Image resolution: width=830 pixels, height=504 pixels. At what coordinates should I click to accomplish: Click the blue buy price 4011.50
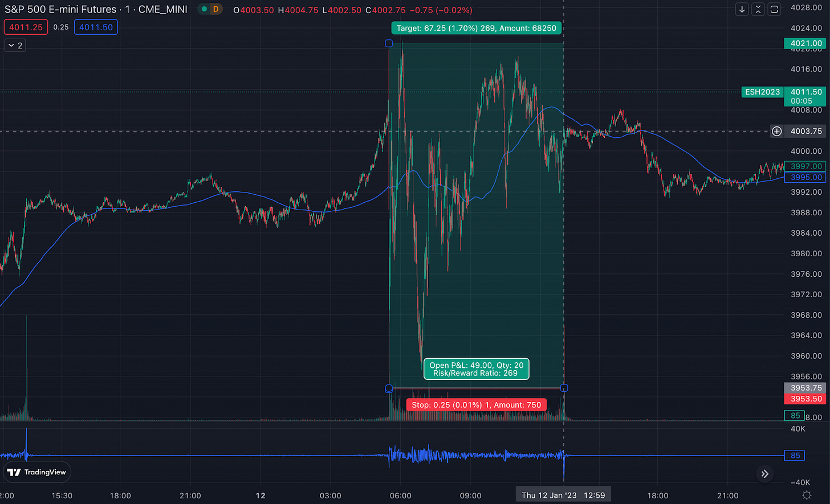[x=96, y=27]
